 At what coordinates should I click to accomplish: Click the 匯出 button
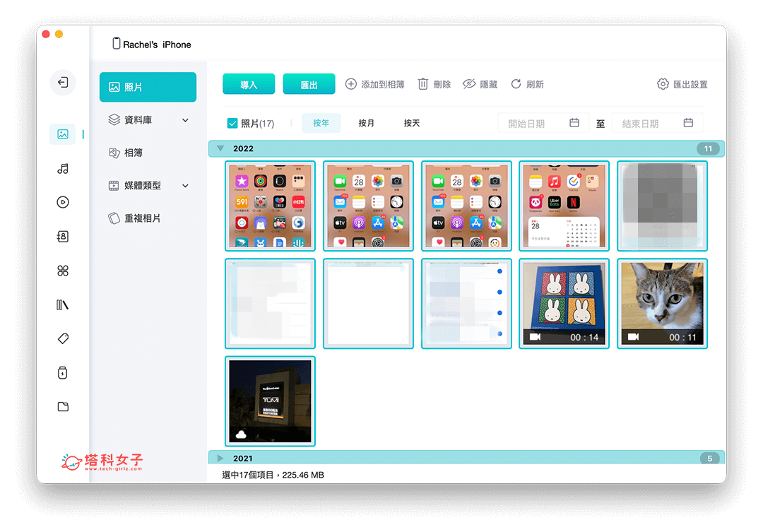[x=309, y=84]
